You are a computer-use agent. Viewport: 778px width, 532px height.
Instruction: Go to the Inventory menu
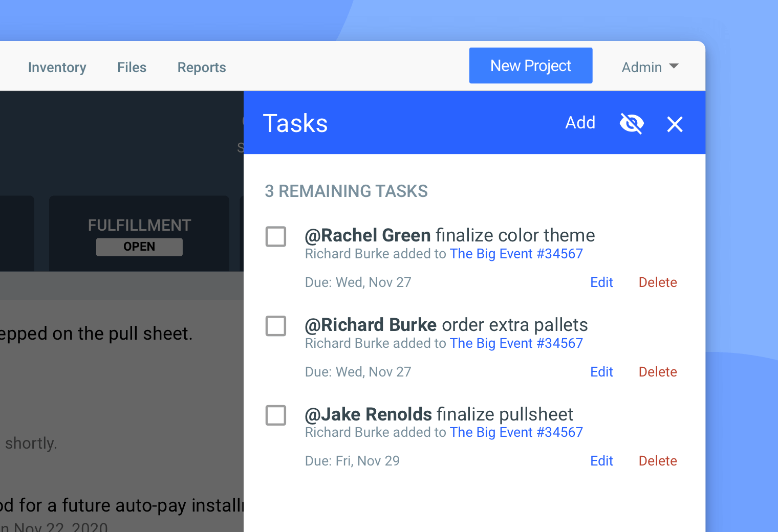57,68
